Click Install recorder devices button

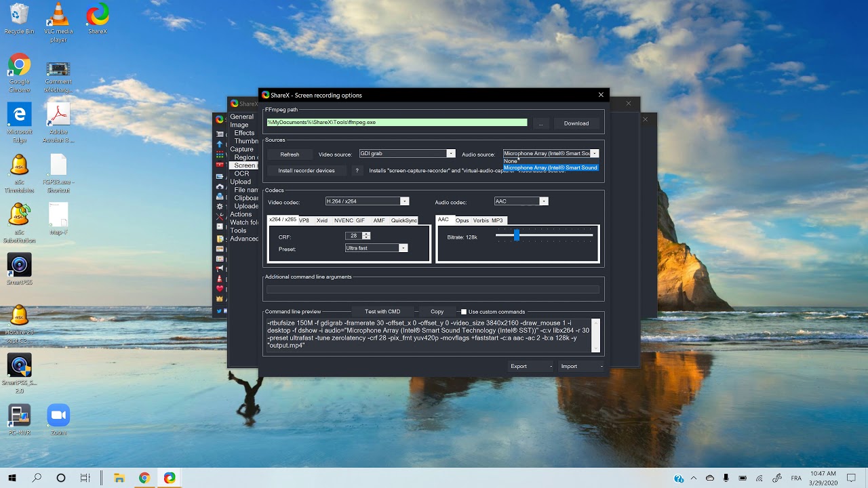(307, 171)
